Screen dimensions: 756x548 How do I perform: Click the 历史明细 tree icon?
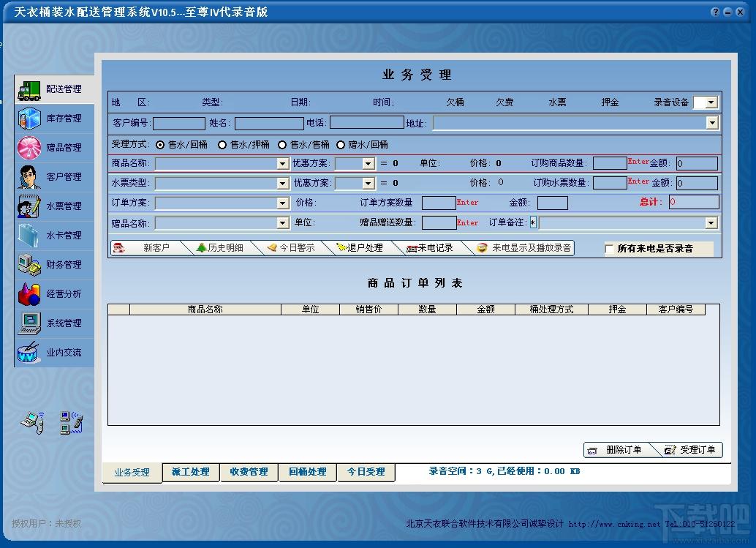(202, 248)
